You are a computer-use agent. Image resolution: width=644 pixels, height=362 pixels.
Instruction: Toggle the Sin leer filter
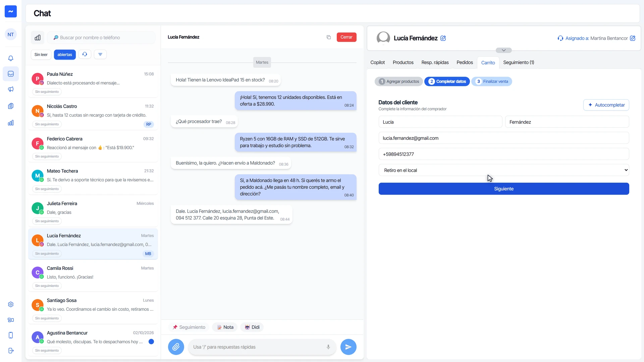coord(41,55)
